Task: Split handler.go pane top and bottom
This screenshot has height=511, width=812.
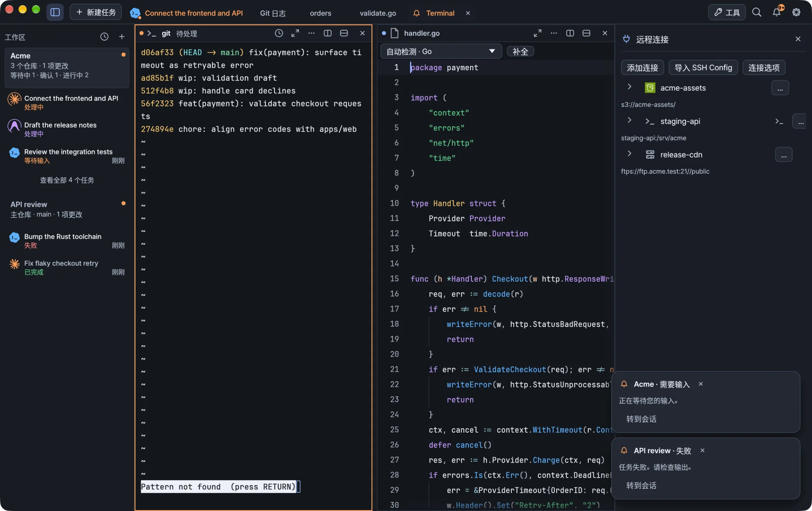Action: [x=586, y=33]
